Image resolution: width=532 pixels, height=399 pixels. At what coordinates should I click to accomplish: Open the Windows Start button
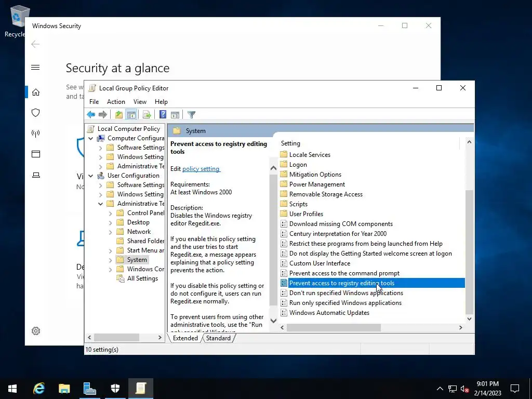[x=12, y=388]
